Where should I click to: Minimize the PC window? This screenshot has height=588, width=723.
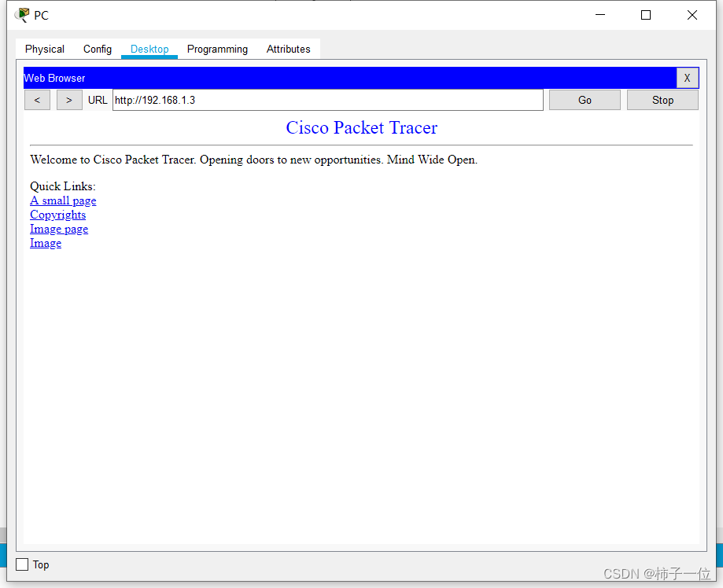tap(600, 15)
